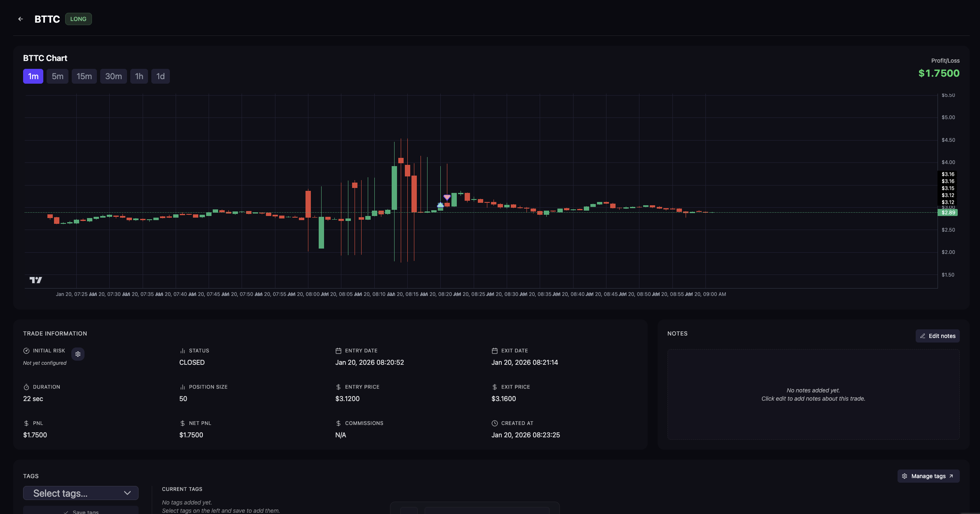The width and height of the screenshot is (980, 514).
Task: Click the pencil icon in Edit notes
Action: 923,336
